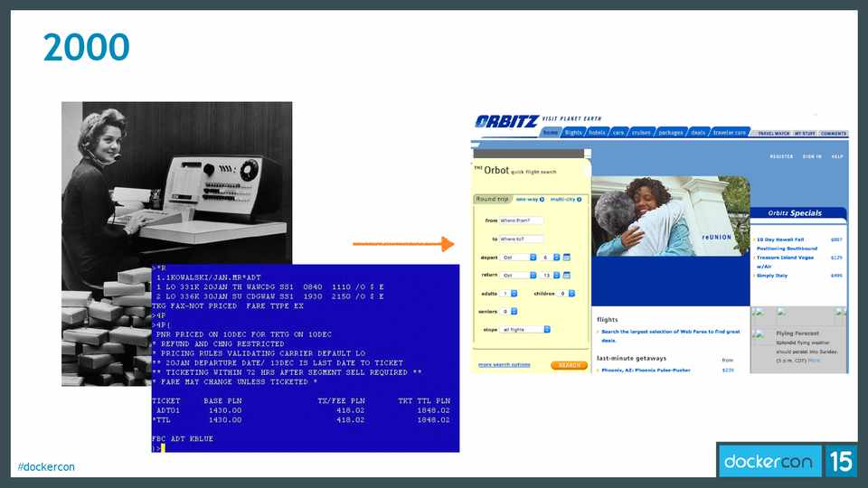Screen dimensions: 868x488
Task: Go to the cruises tab
Action: (641, 133)
